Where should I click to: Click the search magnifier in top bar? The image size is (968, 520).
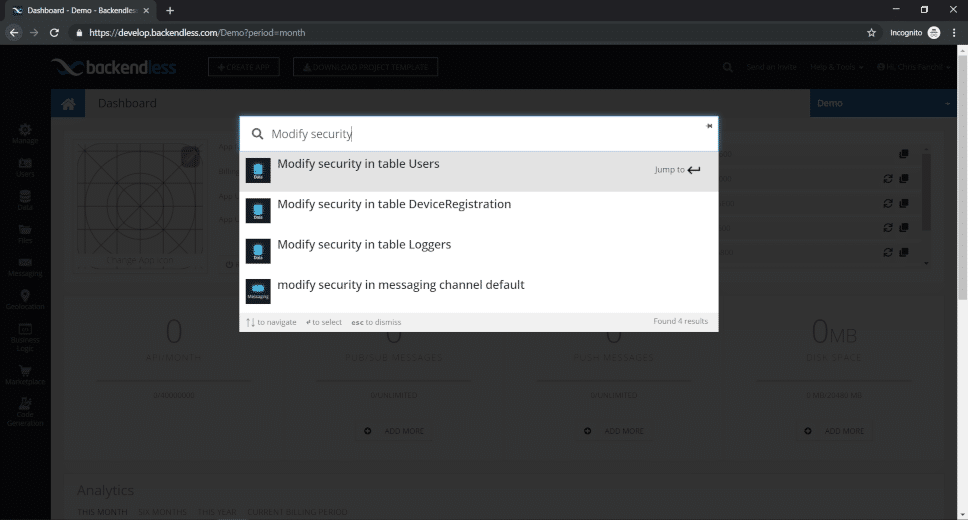tap(728, 67)
